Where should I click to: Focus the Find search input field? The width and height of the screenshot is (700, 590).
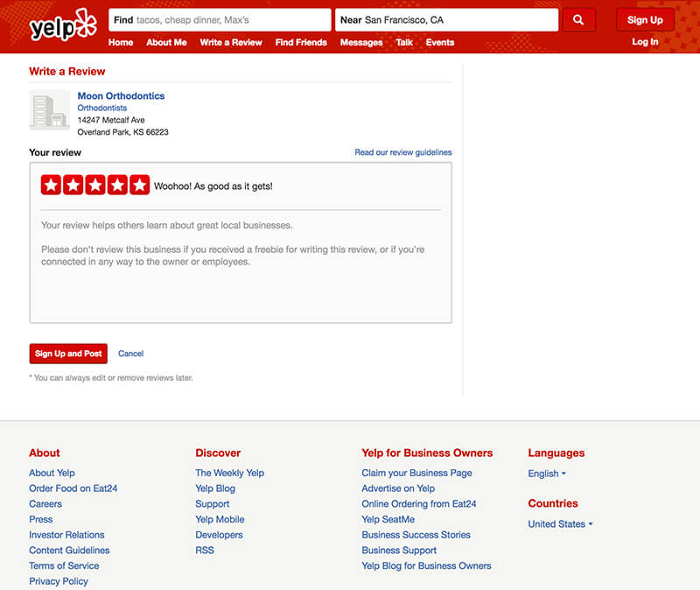230,20
